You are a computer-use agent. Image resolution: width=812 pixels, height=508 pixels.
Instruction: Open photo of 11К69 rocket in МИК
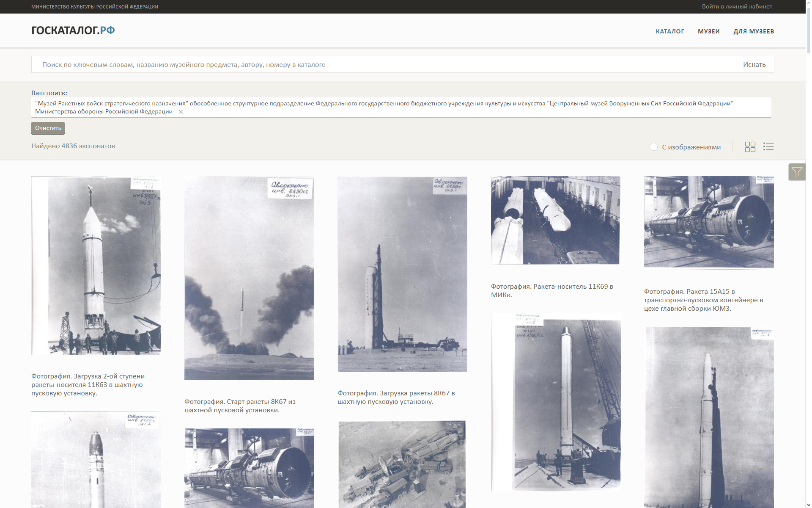point(555,220)
